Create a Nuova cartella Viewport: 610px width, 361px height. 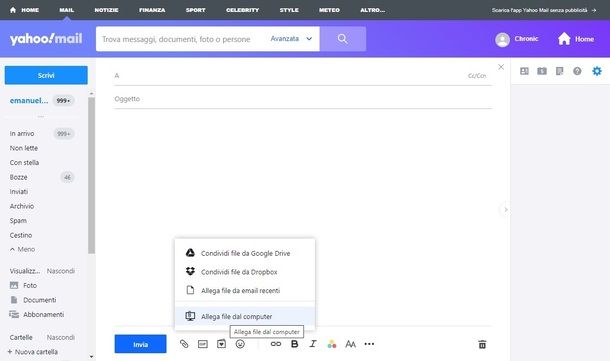point(33,352)
